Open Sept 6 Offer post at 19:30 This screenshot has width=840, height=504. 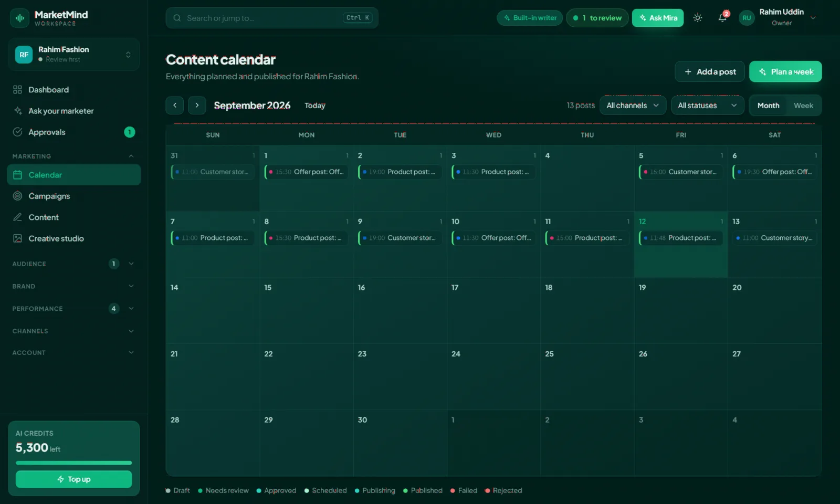pos(774,172)
